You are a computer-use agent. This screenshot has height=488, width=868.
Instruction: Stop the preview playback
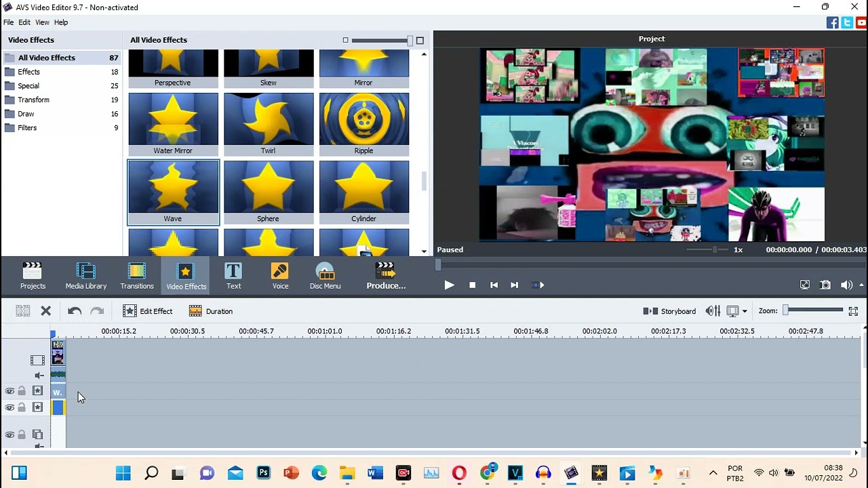[473, 285]
